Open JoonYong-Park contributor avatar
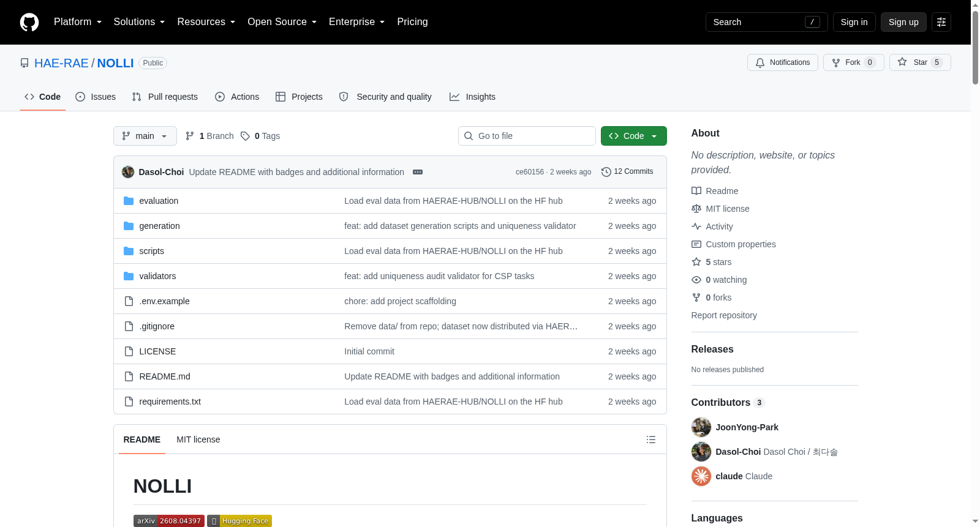 (701, 427)
